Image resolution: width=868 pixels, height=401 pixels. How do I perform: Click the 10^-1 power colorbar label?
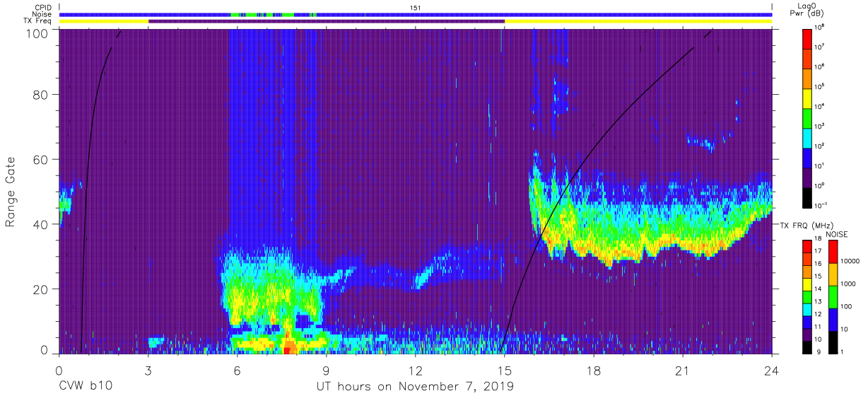point(821,205)
